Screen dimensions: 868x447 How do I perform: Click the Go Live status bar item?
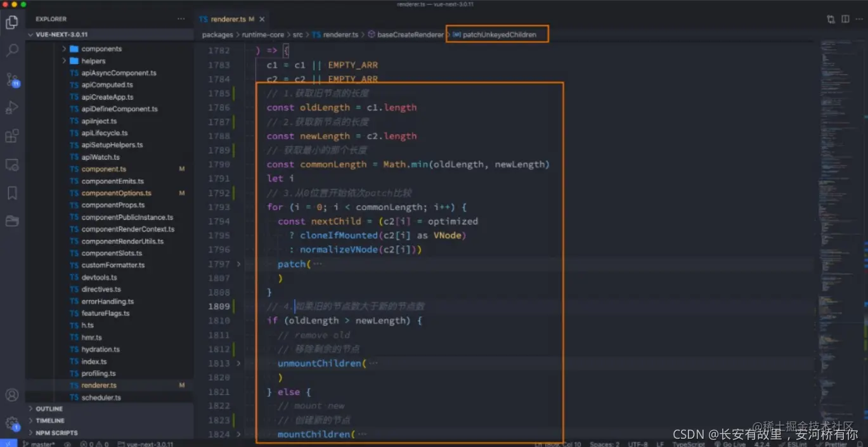tap(730, 444)
